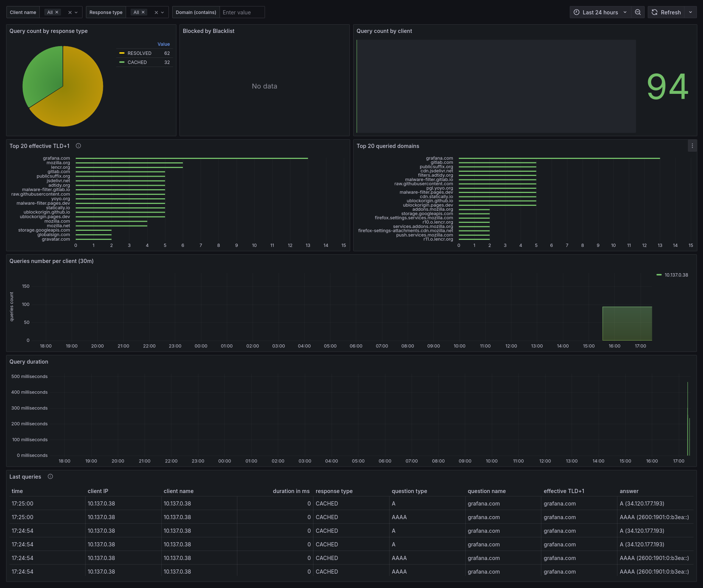Toggle the CACHED legend series
The height and width of the screenshot is (588, 703).
pos(137,62)
